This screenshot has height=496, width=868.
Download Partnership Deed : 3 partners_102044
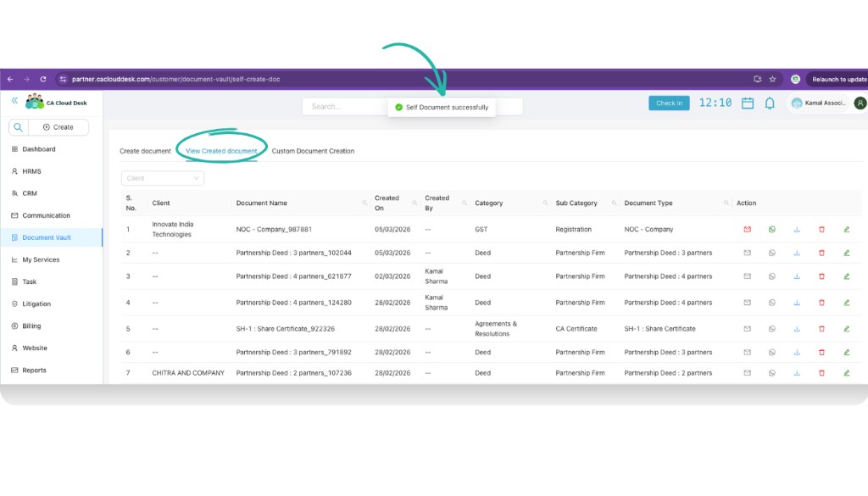[x=797, y=253]
